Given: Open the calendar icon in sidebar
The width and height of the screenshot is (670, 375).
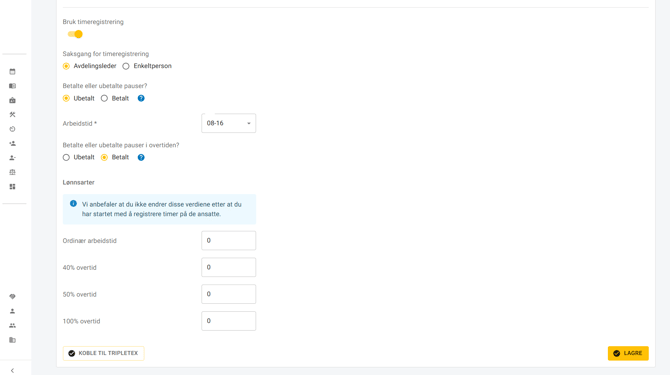Looking at the screenshot, I should 12,72.
